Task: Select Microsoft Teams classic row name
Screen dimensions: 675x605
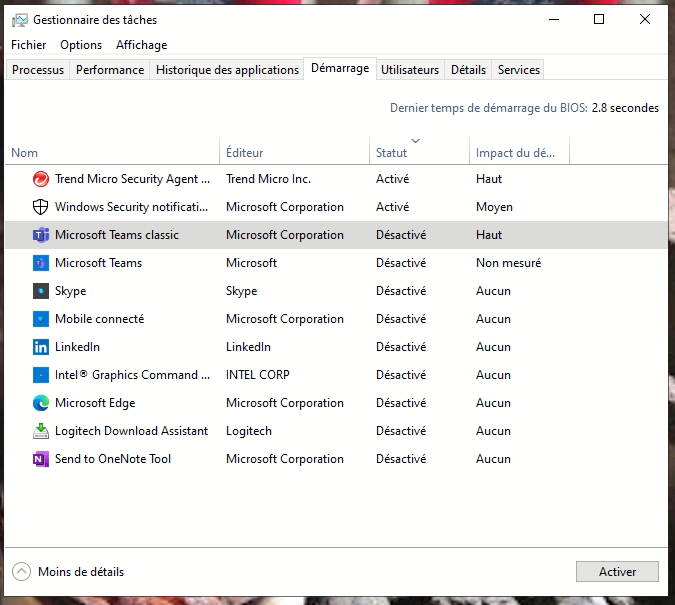Action: click(117, 235)
